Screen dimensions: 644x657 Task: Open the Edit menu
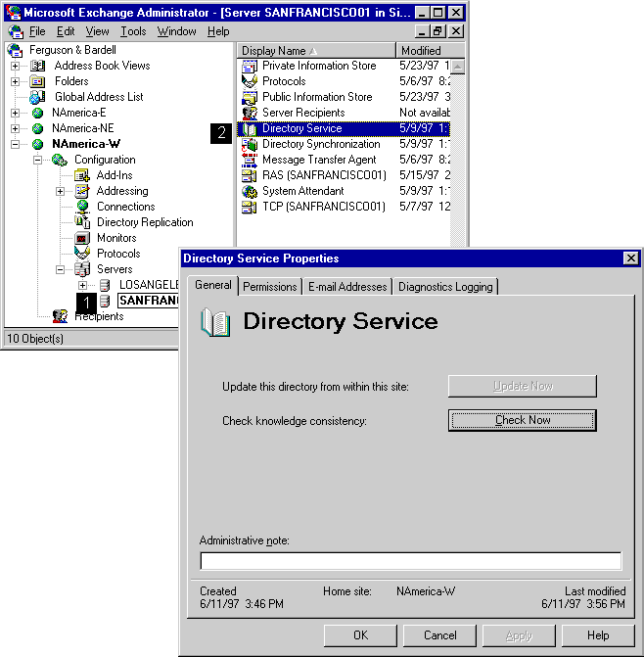pos(66,31)
